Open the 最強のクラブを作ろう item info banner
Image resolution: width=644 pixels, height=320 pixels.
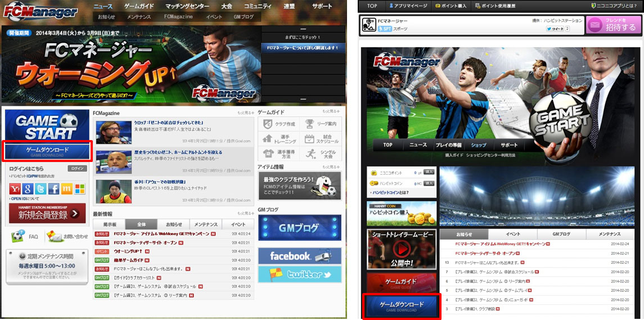pos(299,186)
